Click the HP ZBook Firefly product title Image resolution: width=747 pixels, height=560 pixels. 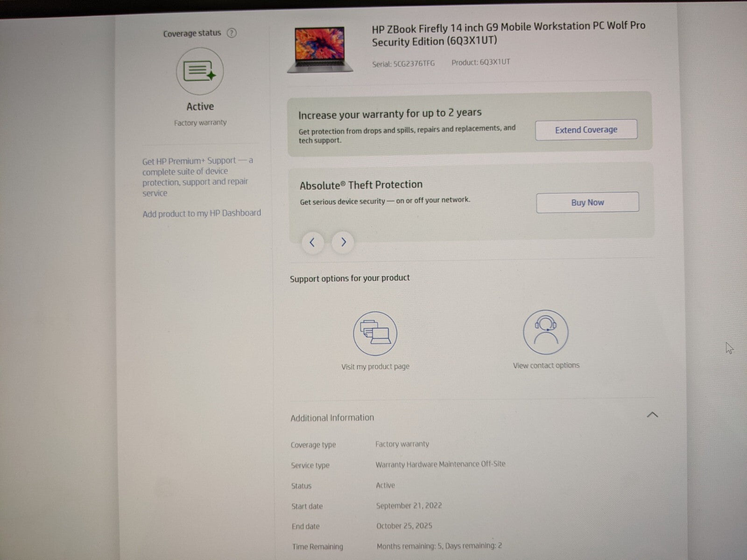[508, 34]
